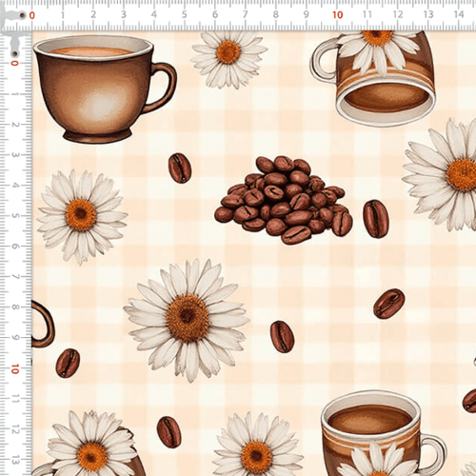This screenshot has height=476, width=476.
Task: Click the number 5 on the horizontal ruler
Action: 185,14
